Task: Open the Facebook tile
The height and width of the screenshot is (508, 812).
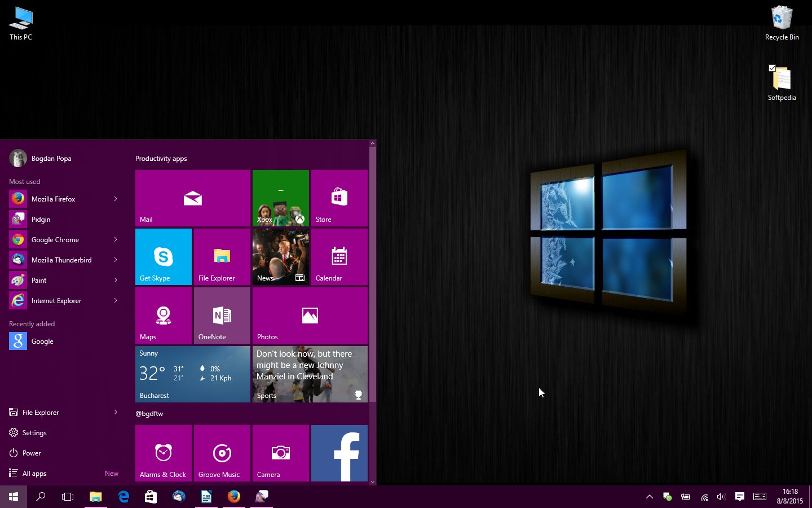Action: (x=339, y=453)
